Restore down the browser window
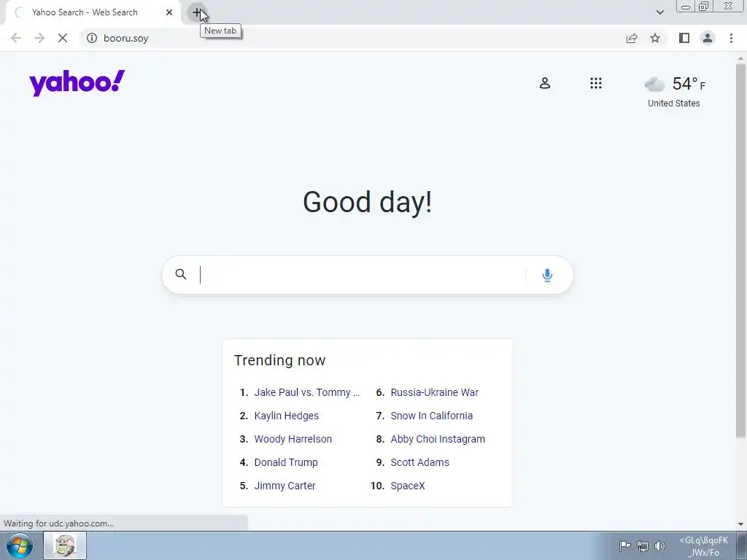747x560 pixels. click(704, 7)
